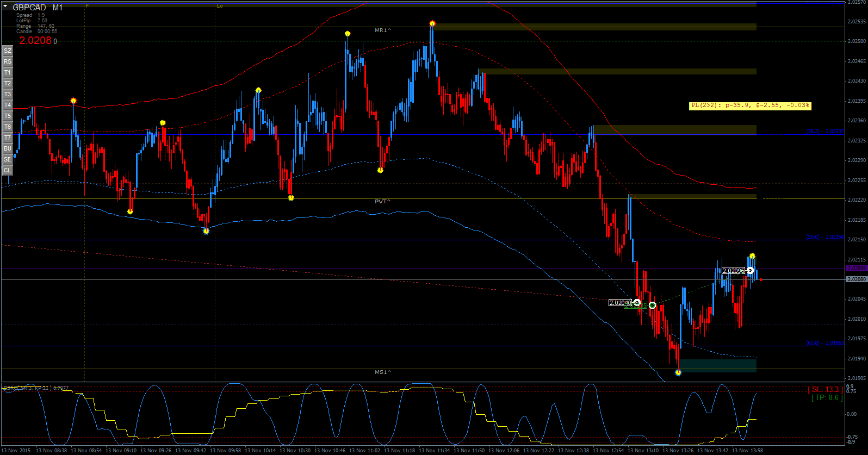Select the green-ringed order marker near 2.02035
868x455 pixels.
(x=652, y=306)
